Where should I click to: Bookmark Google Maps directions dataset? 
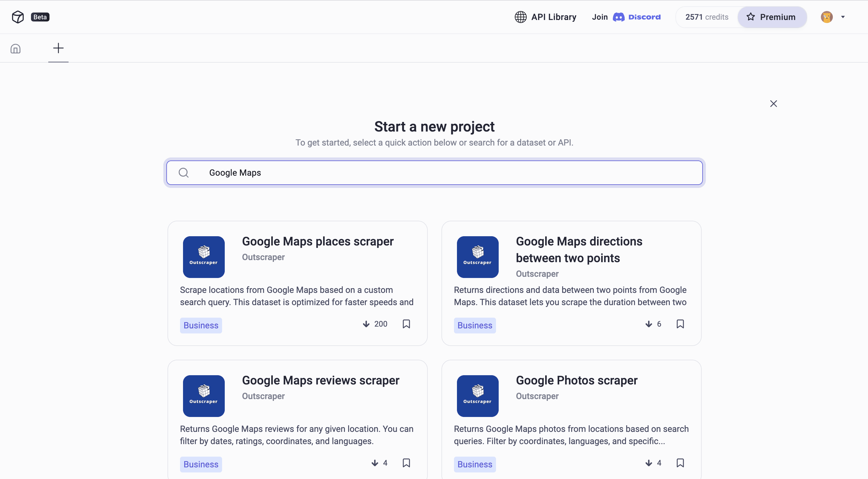[680, 324]
